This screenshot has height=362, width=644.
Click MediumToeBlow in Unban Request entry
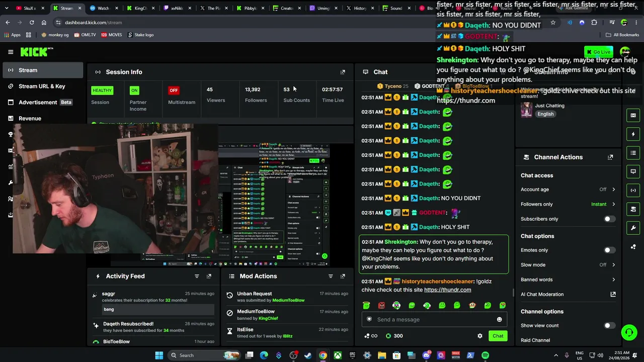(x=288, y=300)
